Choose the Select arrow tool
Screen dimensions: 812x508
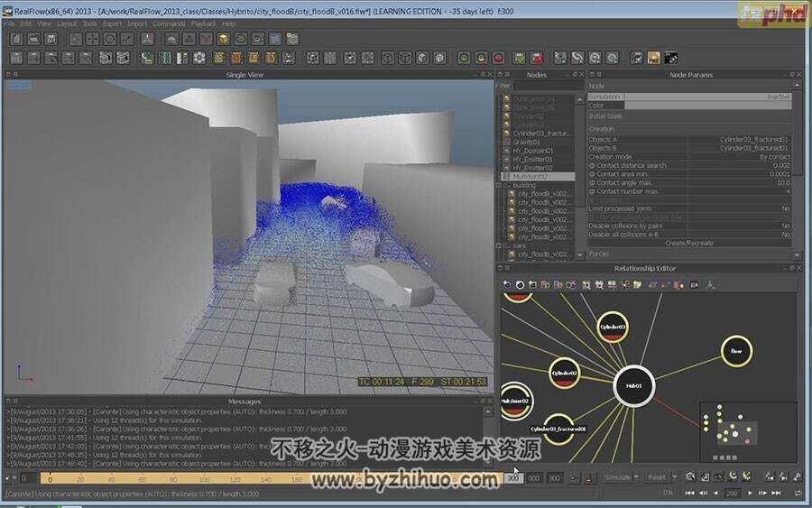click(x=76, y=39)
